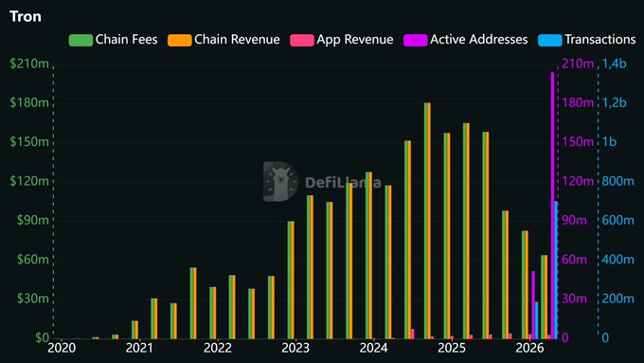Viewport: 644px width, 363px height.
Task: Click the $120m left axis label
Action: click(29, 181)
